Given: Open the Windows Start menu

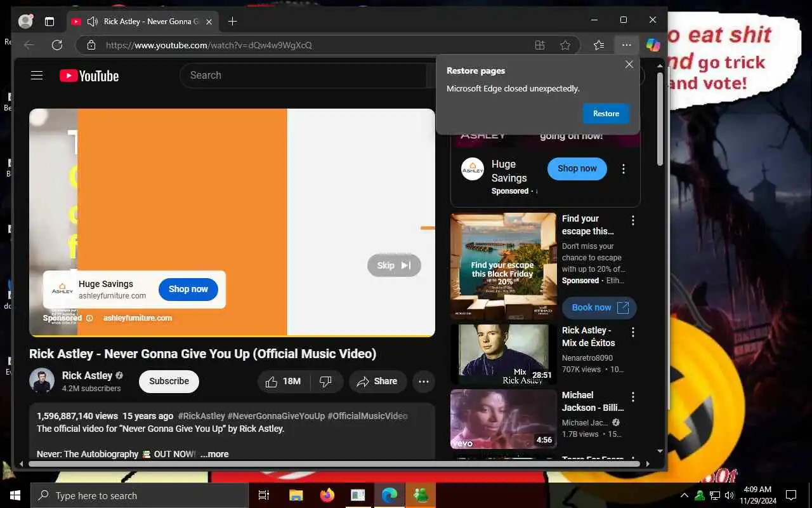Looking at the screenshot, I should click(x=15, y=495).
